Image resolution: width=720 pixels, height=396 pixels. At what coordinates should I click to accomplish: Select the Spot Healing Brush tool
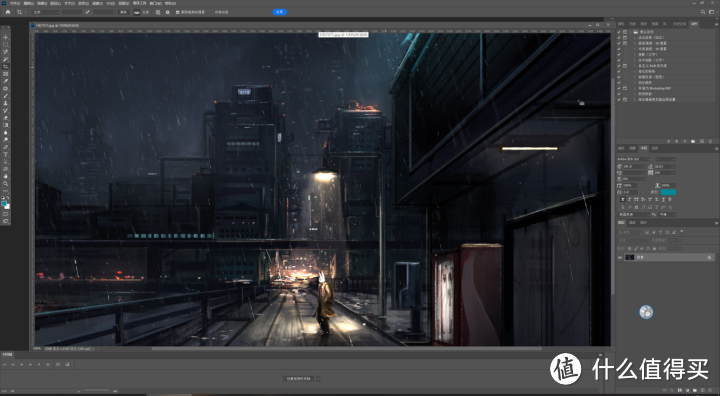(x=6, y=89)
